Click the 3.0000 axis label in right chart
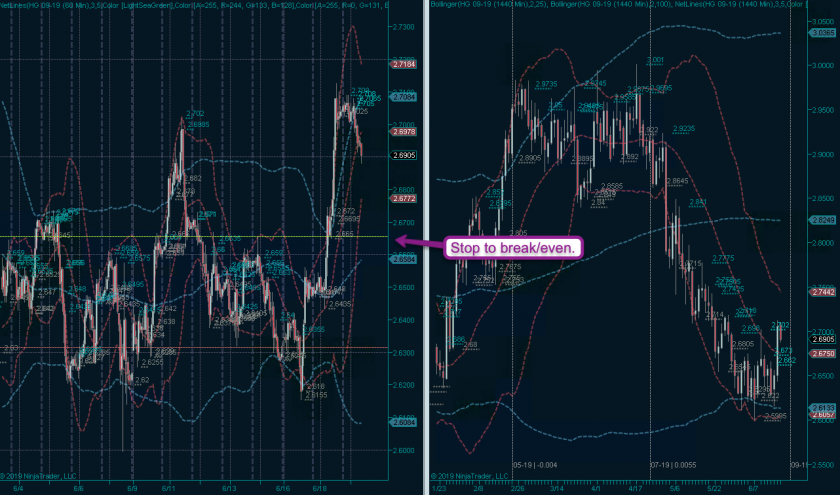Screen dimensions: 840x495 pyautogui.click(x=823, y=65)
